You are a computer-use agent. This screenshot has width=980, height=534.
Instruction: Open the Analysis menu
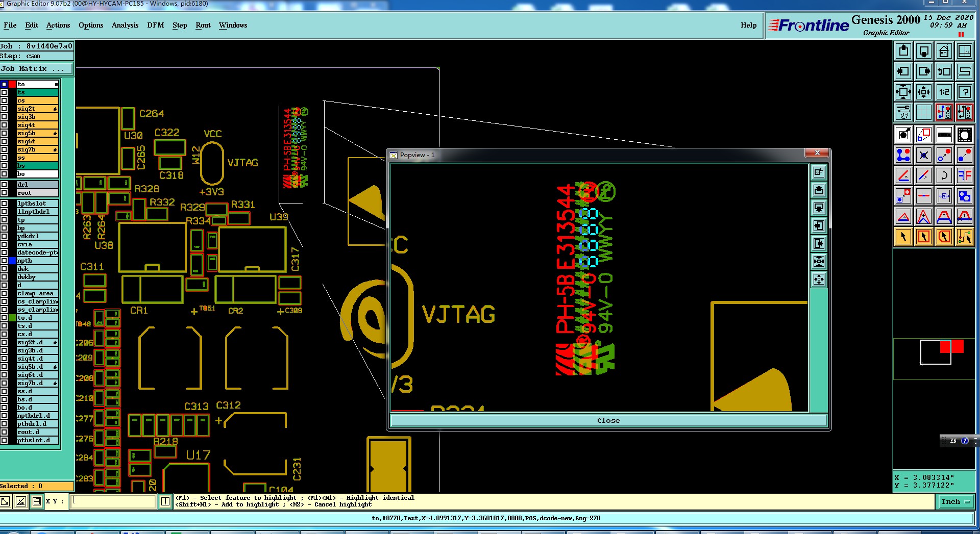coord(125,25)
